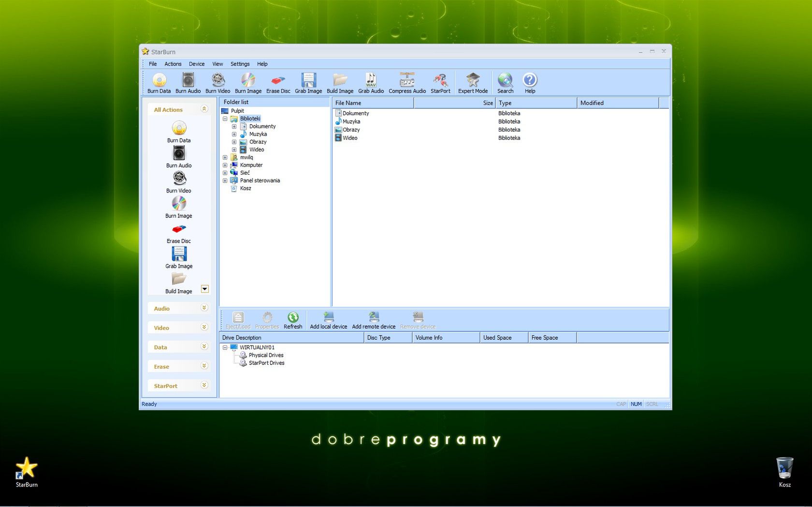Launch StarPort from the toolbar

coord(440,83)
